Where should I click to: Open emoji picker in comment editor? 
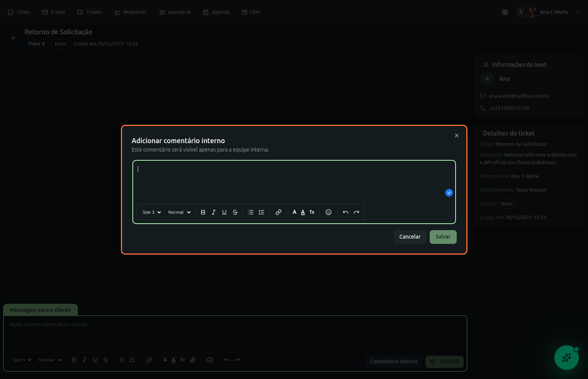click(329, 212)
